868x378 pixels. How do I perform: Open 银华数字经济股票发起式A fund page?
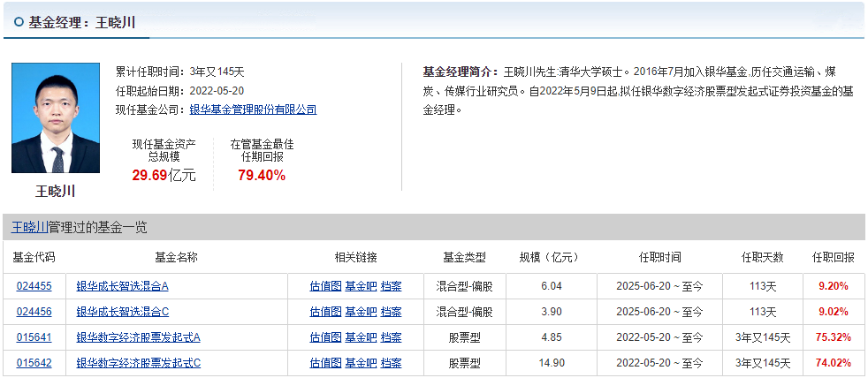(139, 337)
